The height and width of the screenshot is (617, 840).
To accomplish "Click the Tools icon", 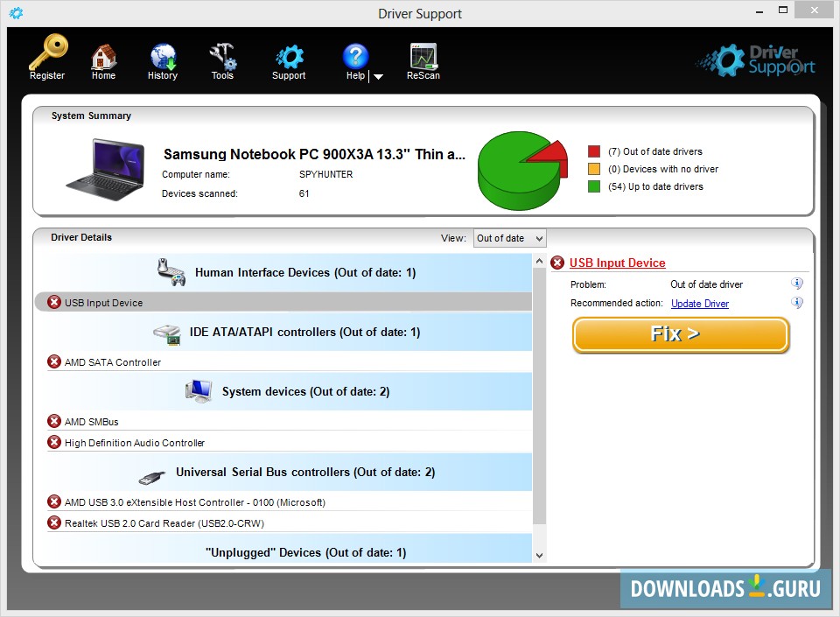I will pyautogui.click(x=222, y=55).
